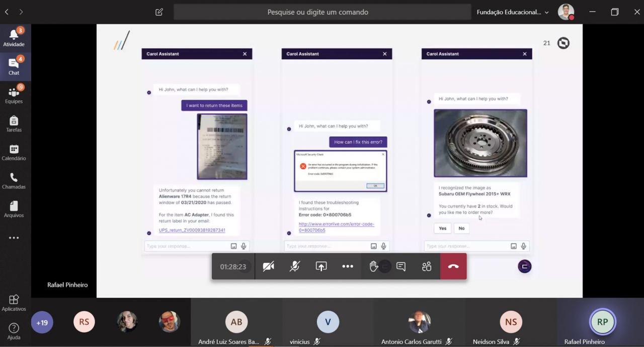This screenshot has height=347, width=644.
Task: Compose a new chat message
Action: point(159,12)
